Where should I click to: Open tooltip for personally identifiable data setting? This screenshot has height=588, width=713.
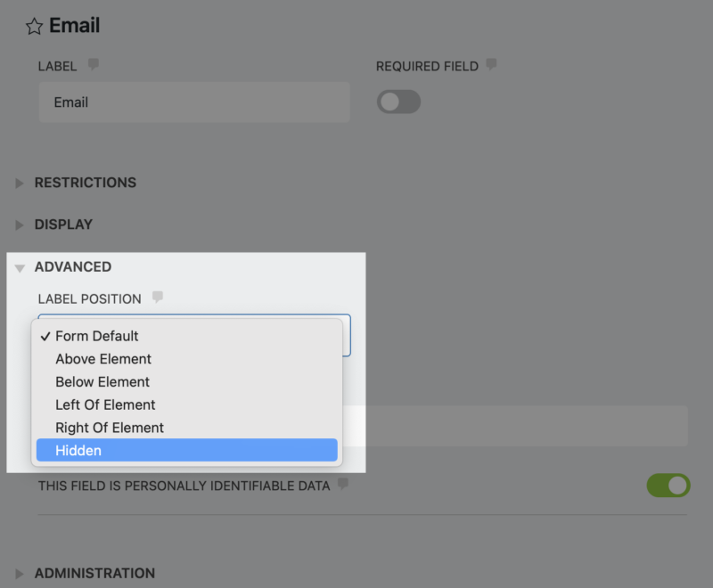[x=343, y=486]
